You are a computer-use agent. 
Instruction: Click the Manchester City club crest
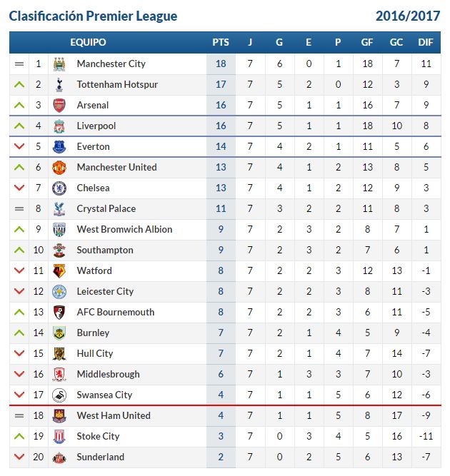(59, 64)
